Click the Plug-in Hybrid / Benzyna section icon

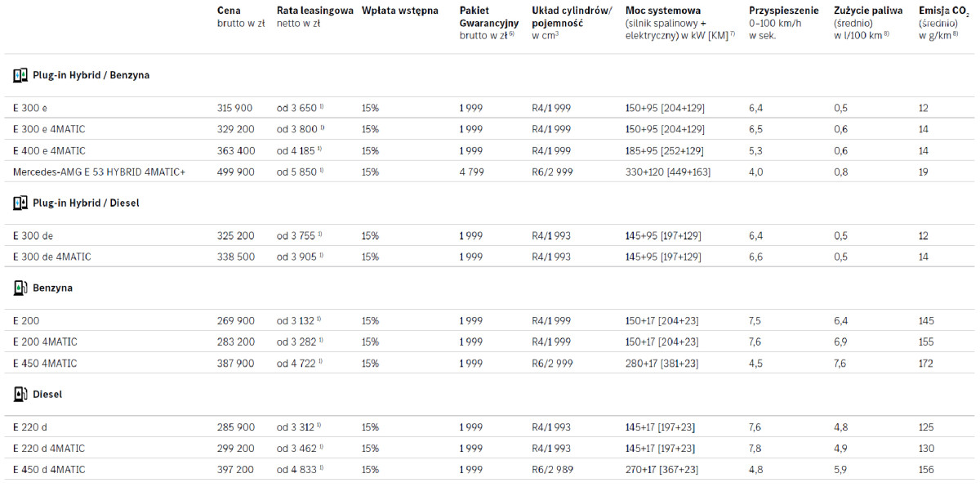20,75
